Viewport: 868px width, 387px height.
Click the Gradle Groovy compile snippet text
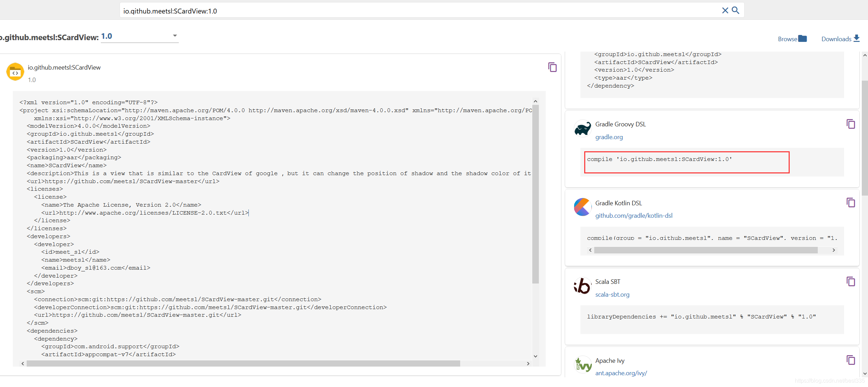click(659, 159)
